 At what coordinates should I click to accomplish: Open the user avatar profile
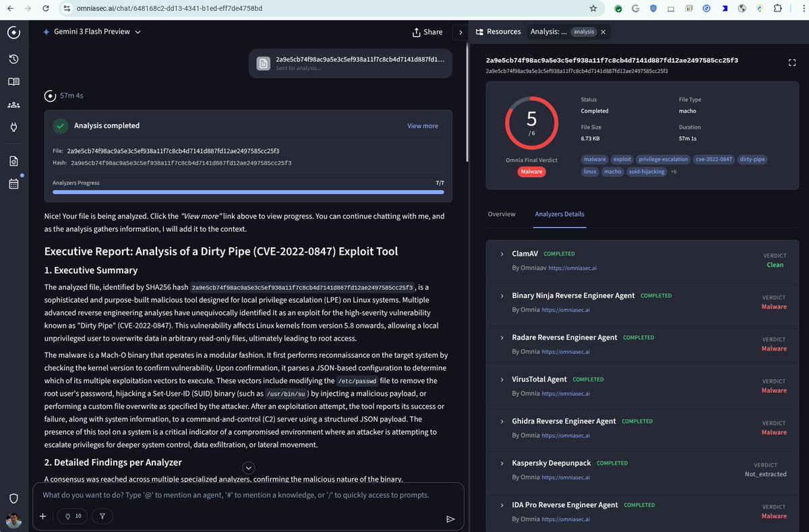coord(13,520)
